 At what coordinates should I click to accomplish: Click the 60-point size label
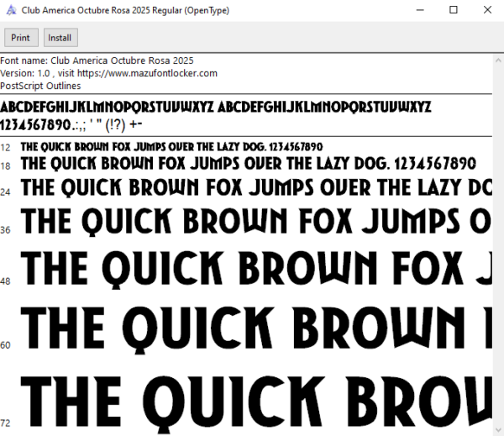(x=5, y=345)
